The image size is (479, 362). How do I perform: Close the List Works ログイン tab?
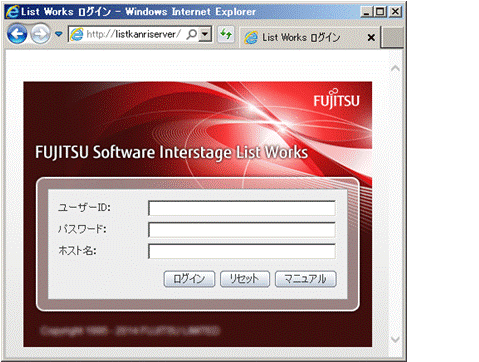[371, 37]
